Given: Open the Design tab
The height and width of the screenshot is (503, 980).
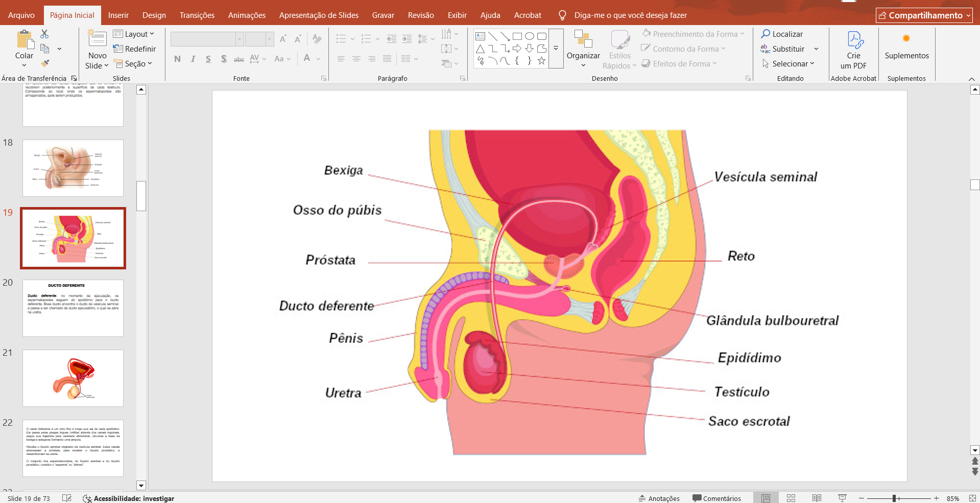Looking at the screenshot, I should [154, 15].
